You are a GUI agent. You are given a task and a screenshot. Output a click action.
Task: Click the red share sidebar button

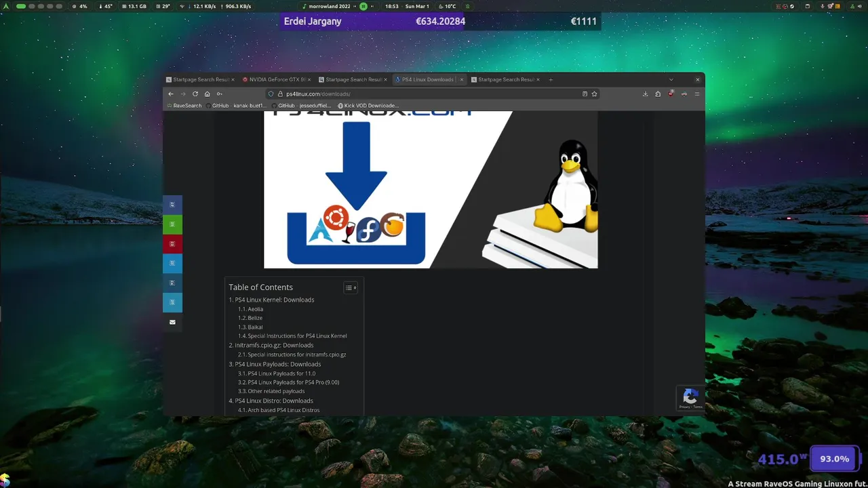pos(172,244)
